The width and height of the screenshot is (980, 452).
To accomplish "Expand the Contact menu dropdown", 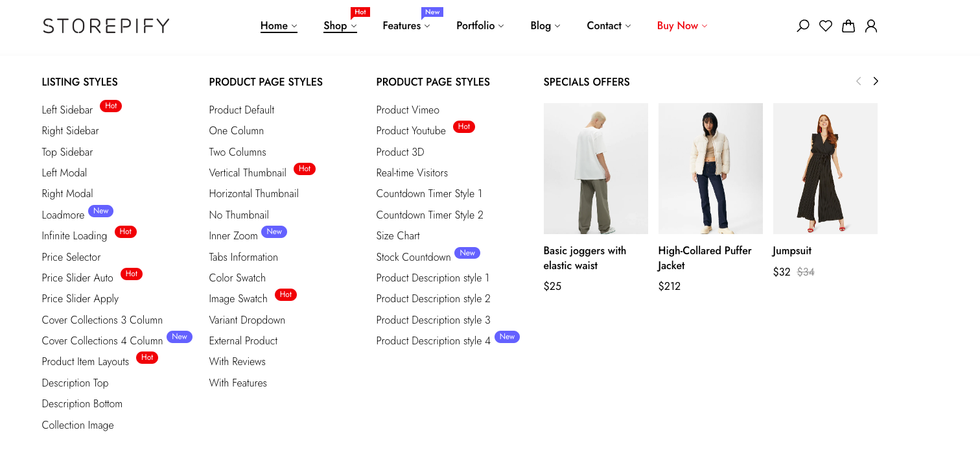I will (608, 26).
